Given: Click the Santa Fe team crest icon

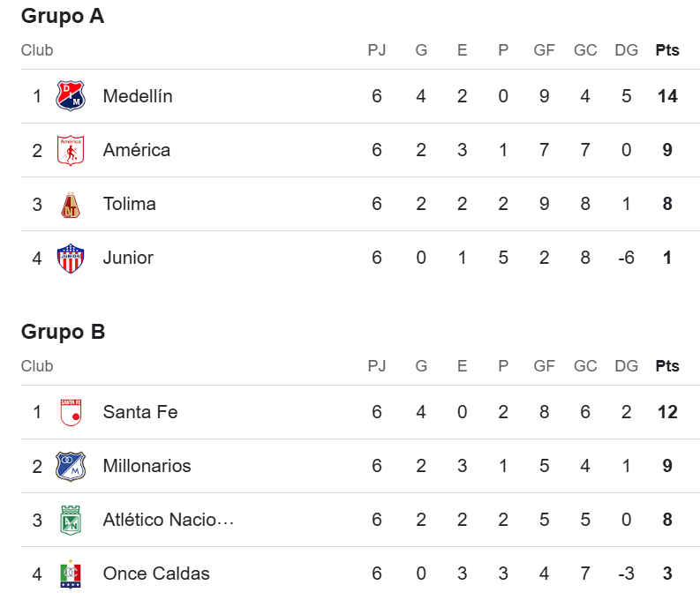Looking at the screenshot, I should (71, 412).
